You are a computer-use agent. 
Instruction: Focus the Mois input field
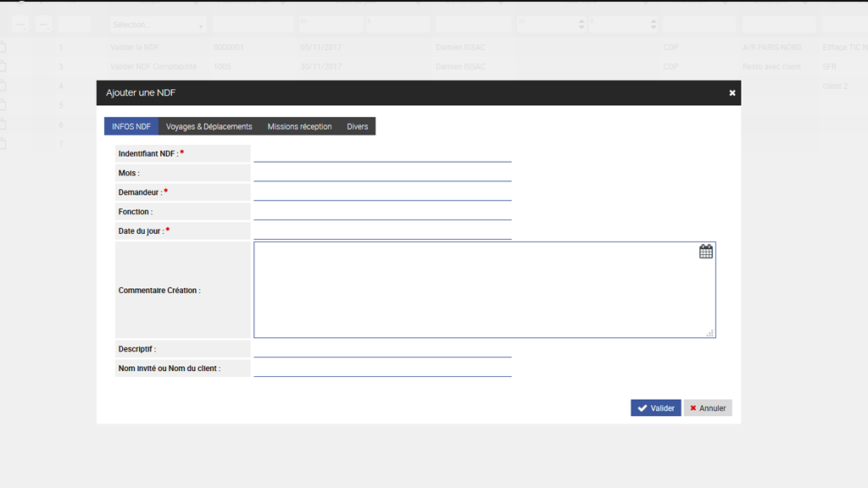(x=382, y=173)
